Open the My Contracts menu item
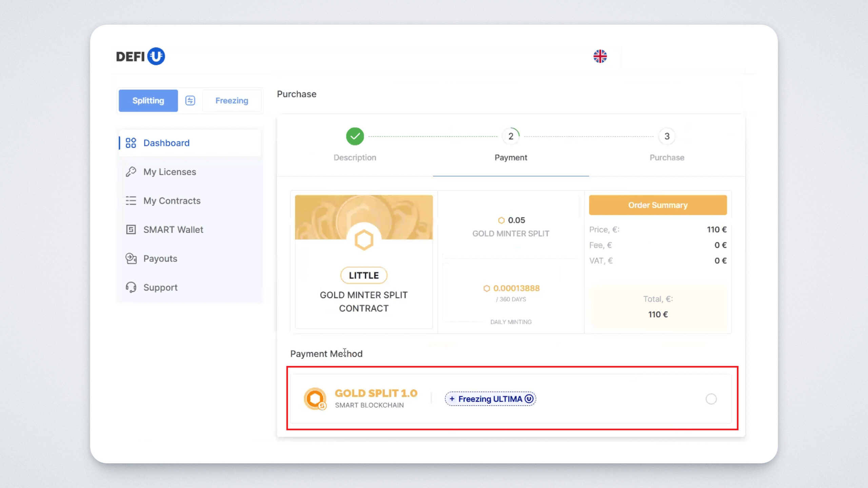This screenshot has width=868, height=488. (x=172, y=201)
